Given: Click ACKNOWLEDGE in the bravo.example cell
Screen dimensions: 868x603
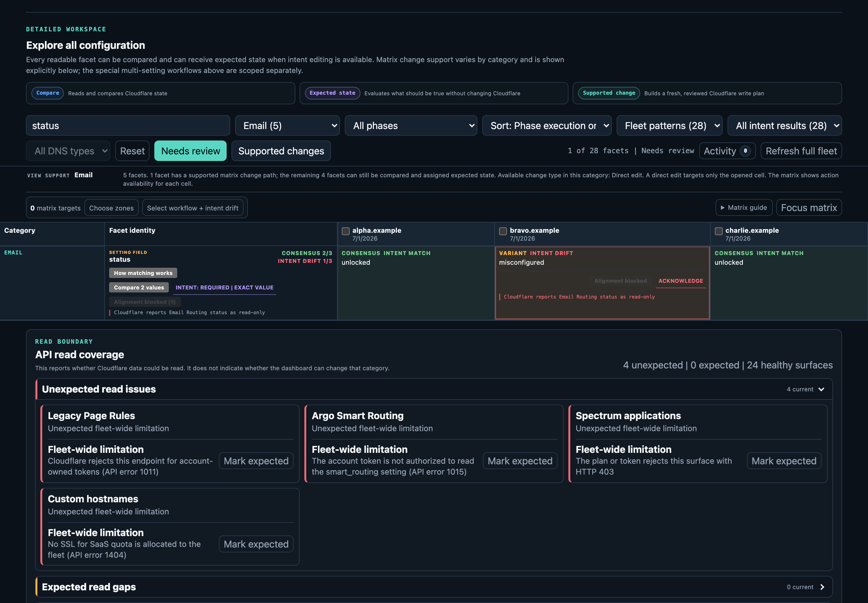Looking at the screenshot, I should point(681,281).
